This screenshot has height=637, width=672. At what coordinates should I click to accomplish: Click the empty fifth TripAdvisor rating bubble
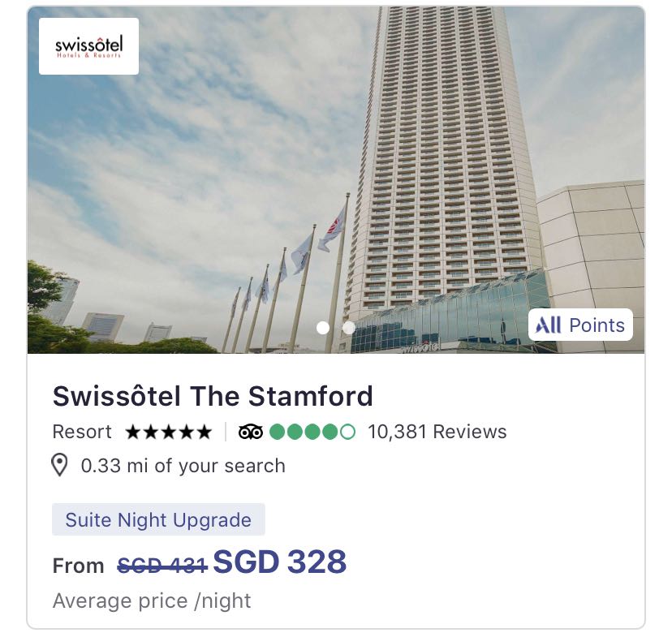click(347, 432)
